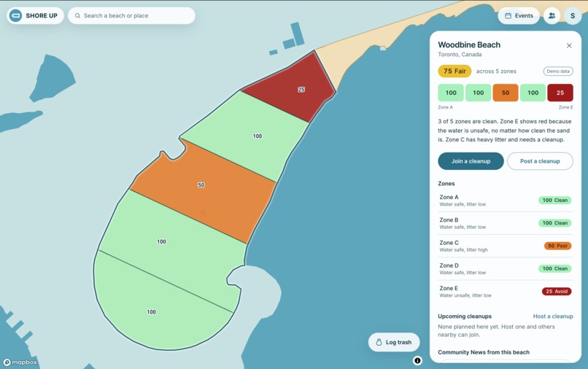Select the orange 50 zone swatch
588x369 pixels.
click(x=506, y=93)
